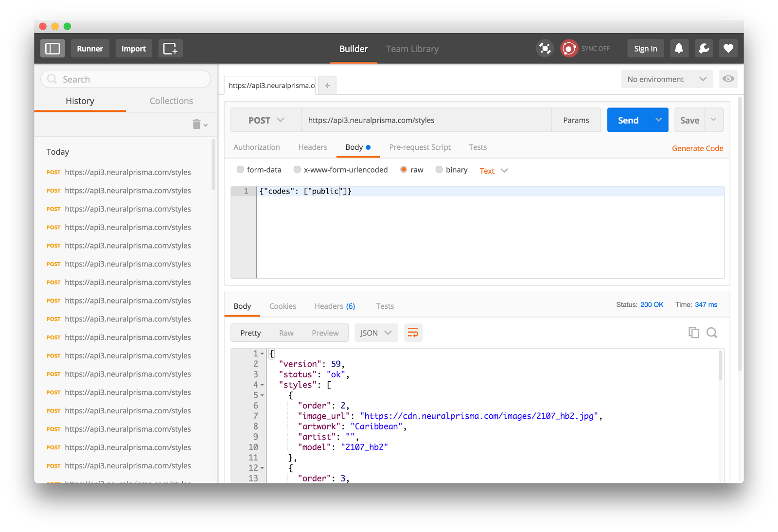Open the response Tests tab
The height and width of the screenshot is (532, 778).
[385, 306]
